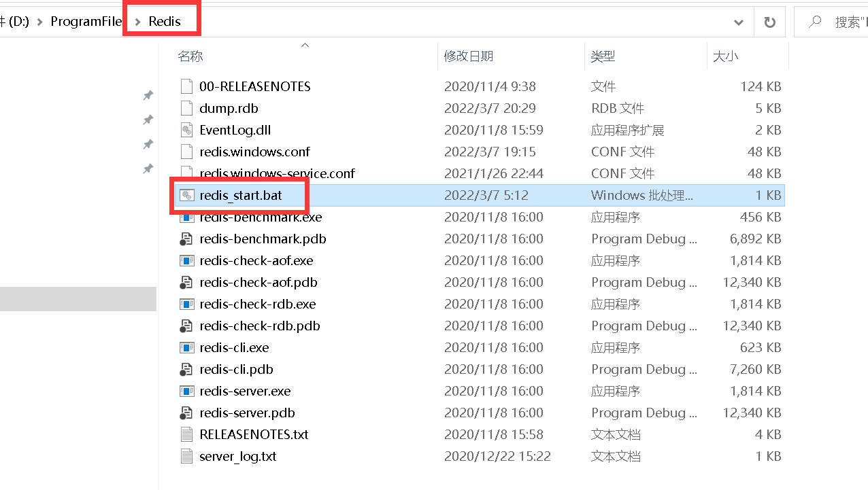Screen dimensions: 868x490
Task: Click the redis_start.bat batch file icon
Action: coord(186,195)
